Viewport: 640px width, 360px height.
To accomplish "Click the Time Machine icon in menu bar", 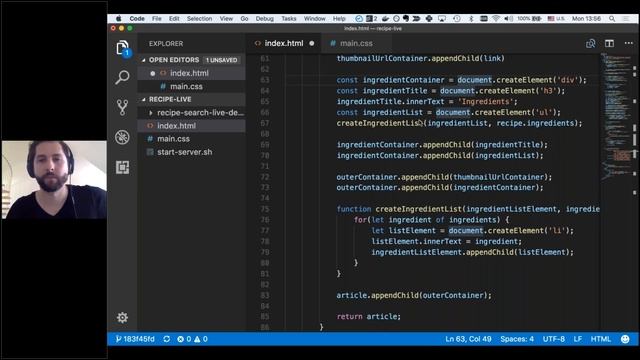I will [x=457, y=18].
